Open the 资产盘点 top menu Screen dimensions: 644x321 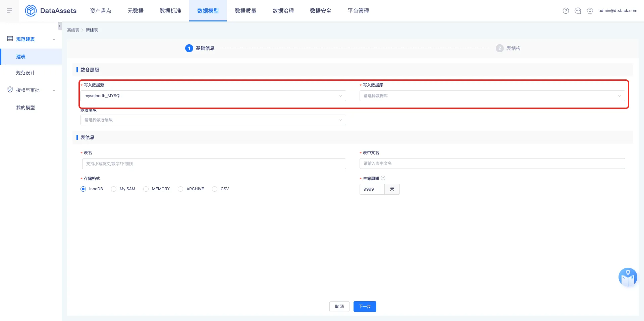click(x=101, y=11)
